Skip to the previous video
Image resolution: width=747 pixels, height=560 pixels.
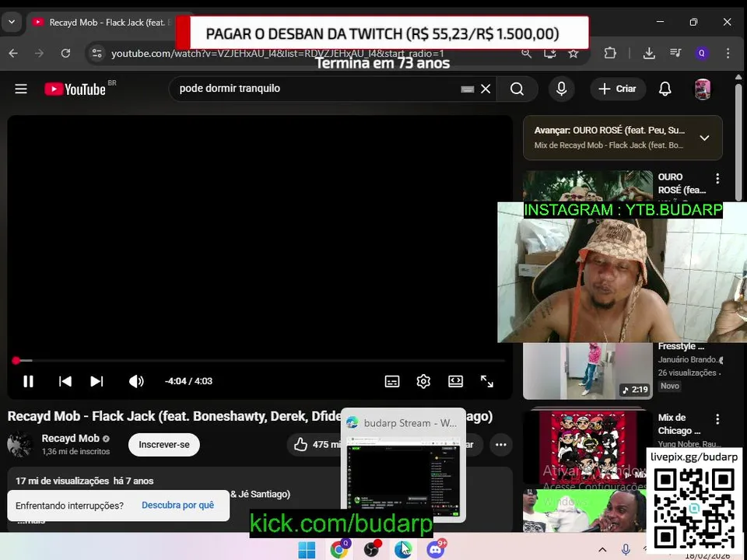click(x=65, y=381)
